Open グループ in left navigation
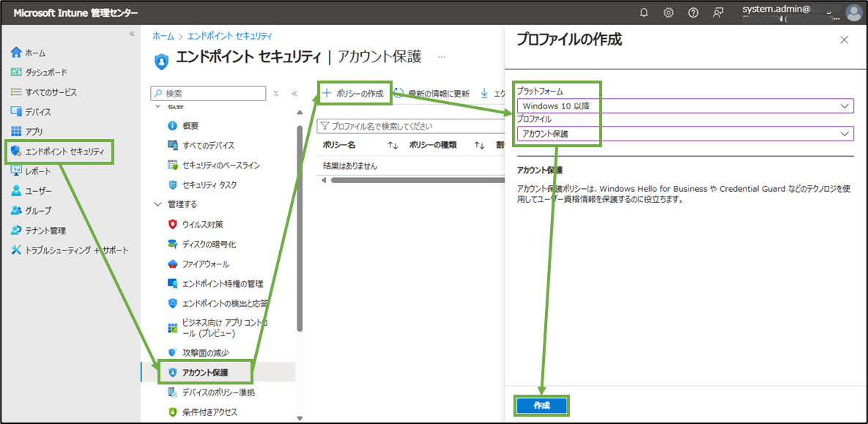868x424 pixels. point(31,211)
